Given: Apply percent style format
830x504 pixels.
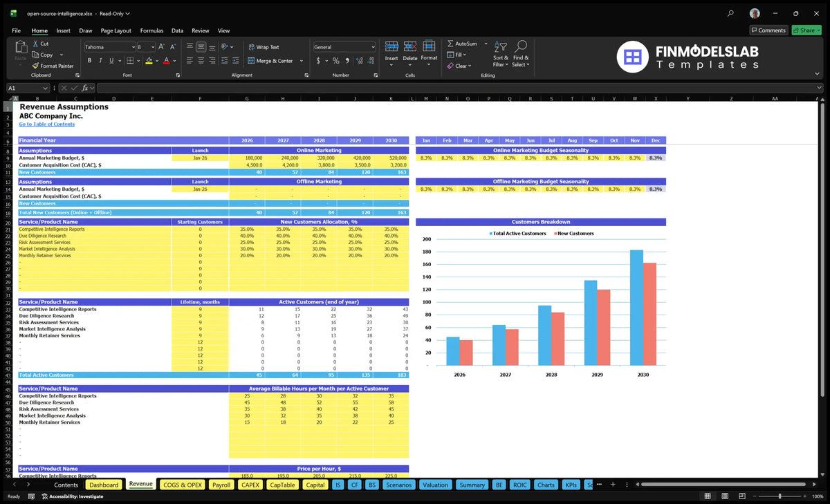Looking at the screenshot, I should (x=336, y=61).
